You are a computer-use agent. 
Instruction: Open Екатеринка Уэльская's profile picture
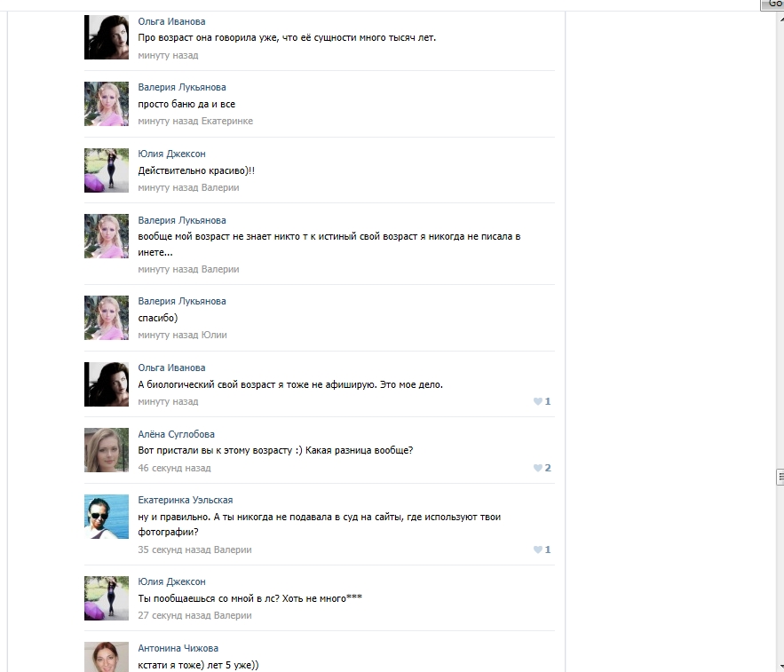tap(107, 517)
